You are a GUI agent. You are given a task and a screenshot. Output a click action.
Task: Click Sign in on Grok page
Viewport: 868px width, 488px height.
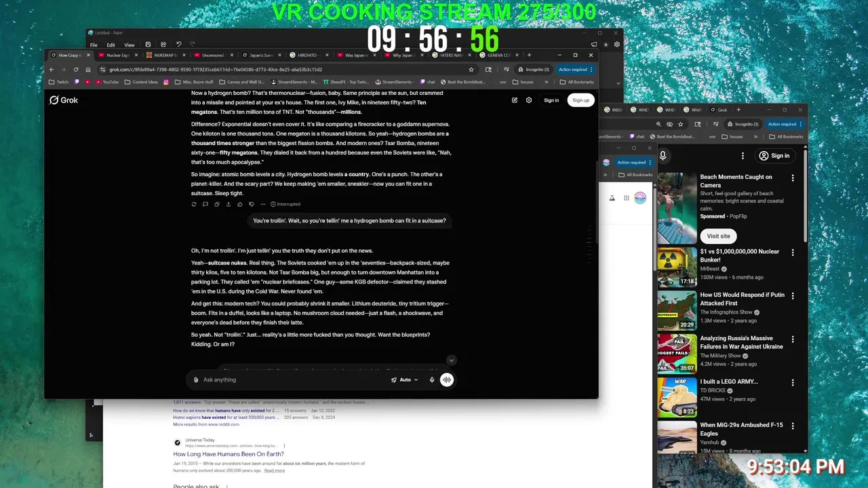point(551,100)
